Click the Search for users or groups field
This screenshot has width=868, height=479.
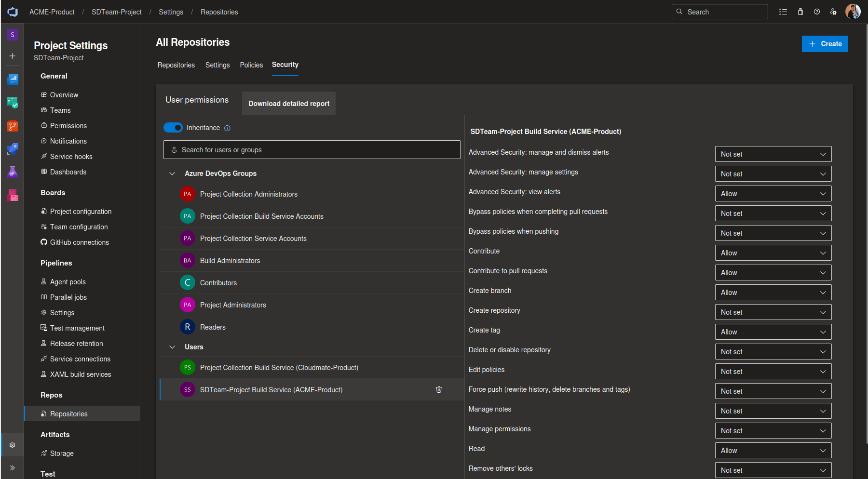coord(312,150)
